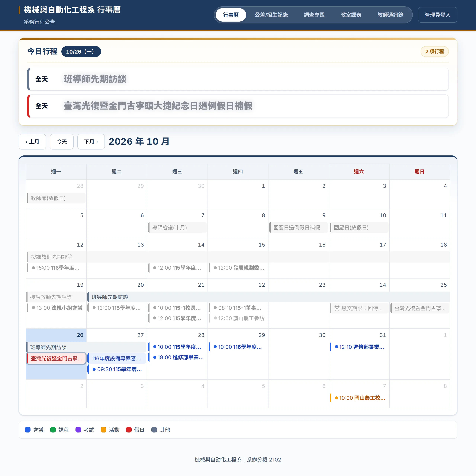Open 10:00 115學年度 event on the 28th
This screenshot has width=476, height=476.
[177, 347]
